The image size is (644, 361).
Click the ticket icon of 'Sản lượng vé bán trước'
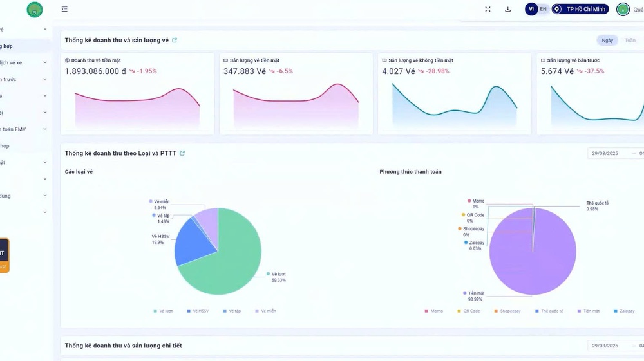(x=543, y=60)
